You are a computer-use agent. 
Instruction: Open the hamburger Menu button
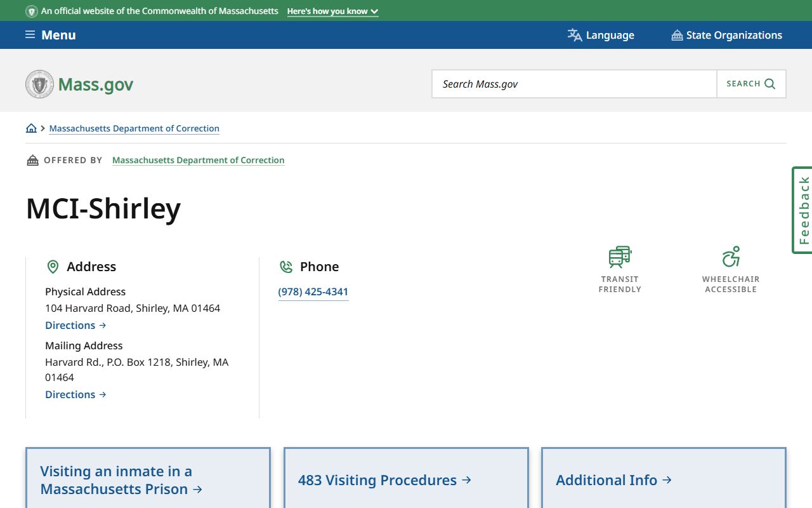pos(50,35)
